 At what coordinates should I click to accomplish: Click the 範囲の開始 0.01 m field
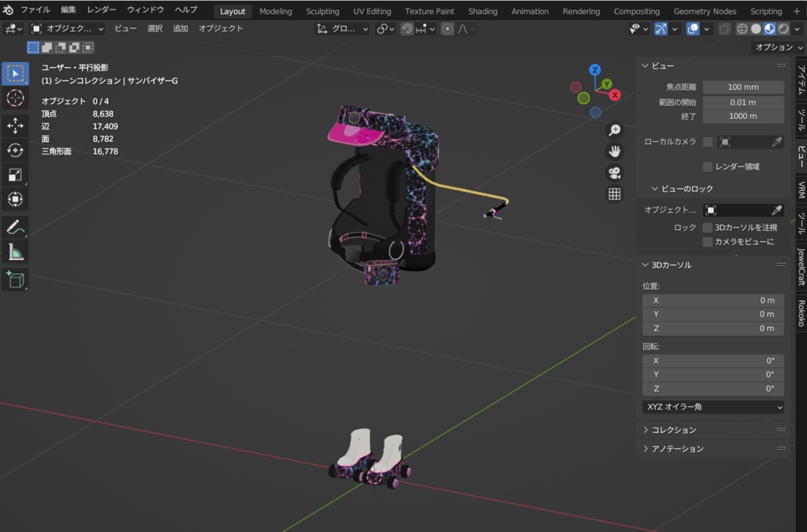click(743, 102)
